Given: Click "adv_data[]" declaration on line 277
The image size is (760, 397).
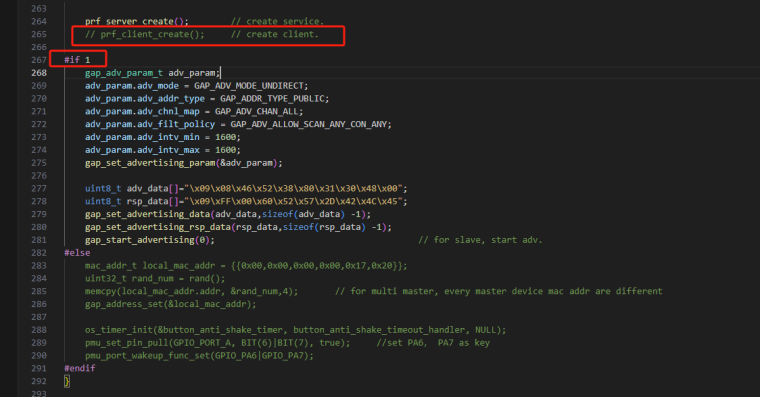Looking at the screenshot, I should 153,189.
